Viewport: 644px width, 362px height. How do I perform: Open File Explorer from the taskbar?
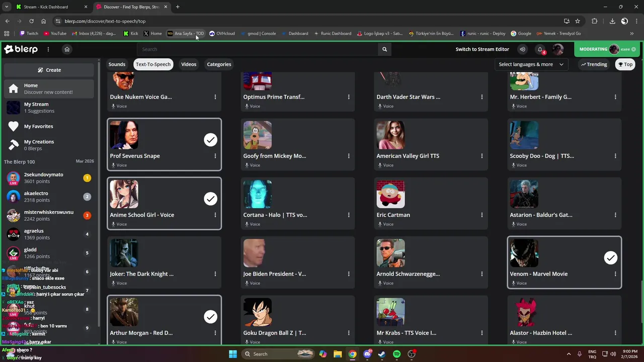[338, 354]
